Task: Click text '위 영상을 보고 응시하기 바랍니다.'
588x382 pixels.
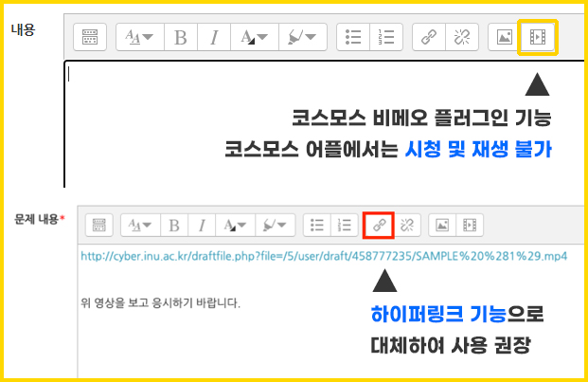Action: (161, 302)
